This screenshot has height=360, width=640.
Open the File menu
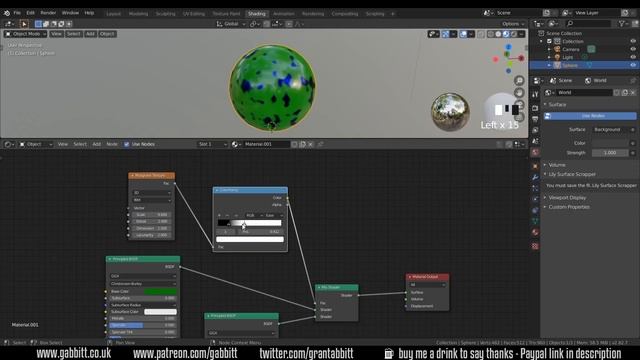coord(17,13)
